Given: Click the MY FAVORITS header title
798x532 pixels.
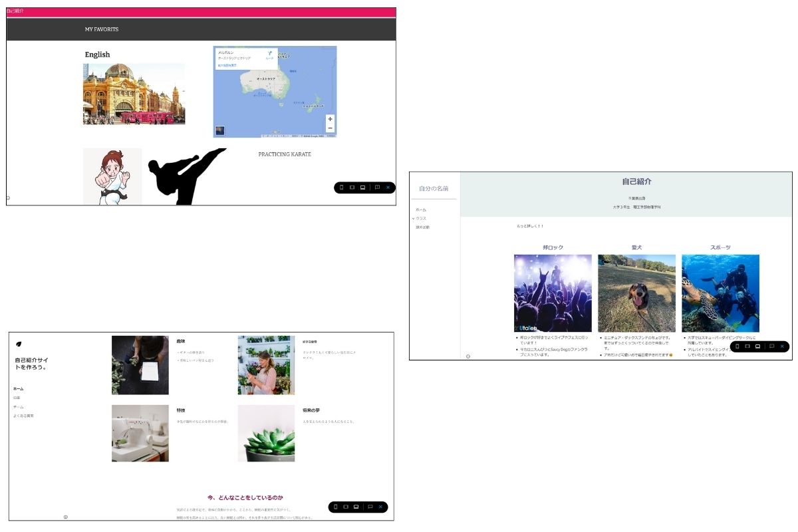Looking at the screenshot, I should click(x=102, y=29).
